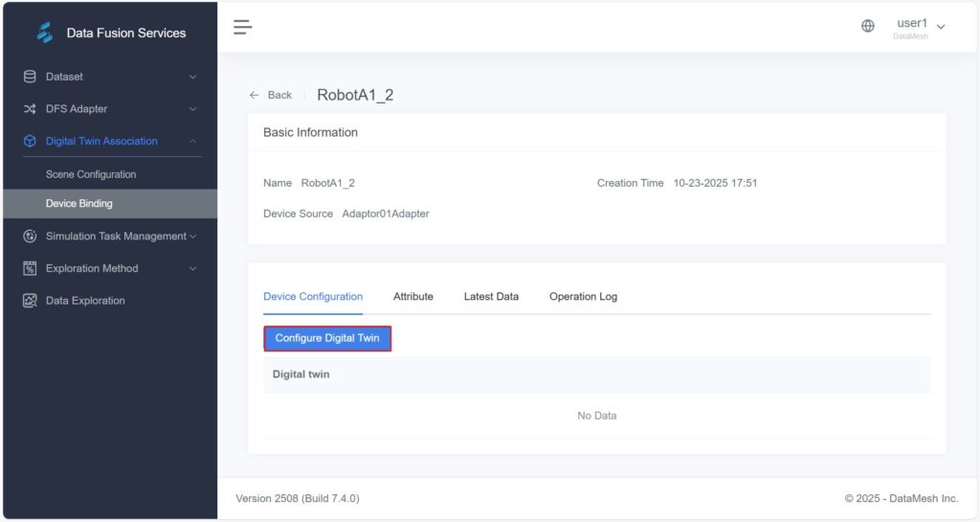The height and width of the screenshot is (522, 980).
Task: Go Back to the device list
Action: click(271, 95)
